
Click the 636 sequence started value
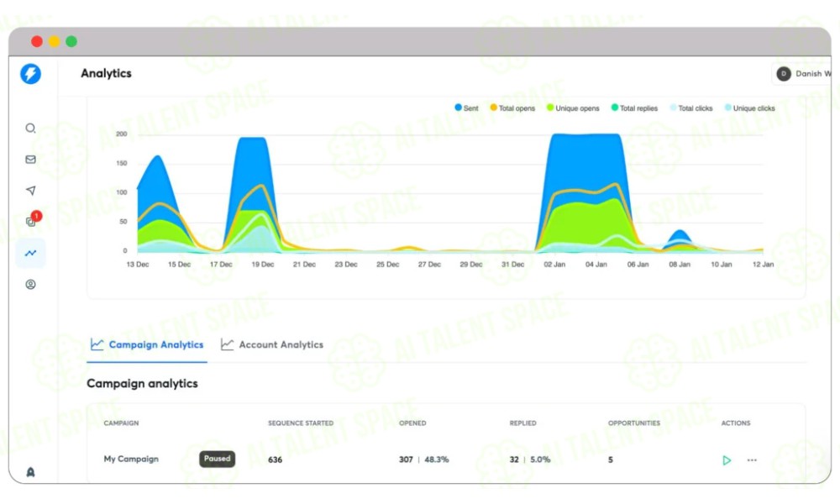coord(275,459)
